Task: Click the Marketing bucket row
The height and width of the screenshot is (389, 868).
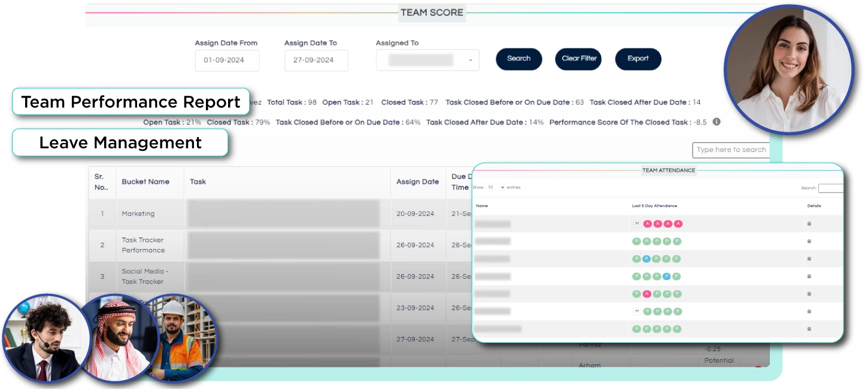Action: [x=138, y=214]
